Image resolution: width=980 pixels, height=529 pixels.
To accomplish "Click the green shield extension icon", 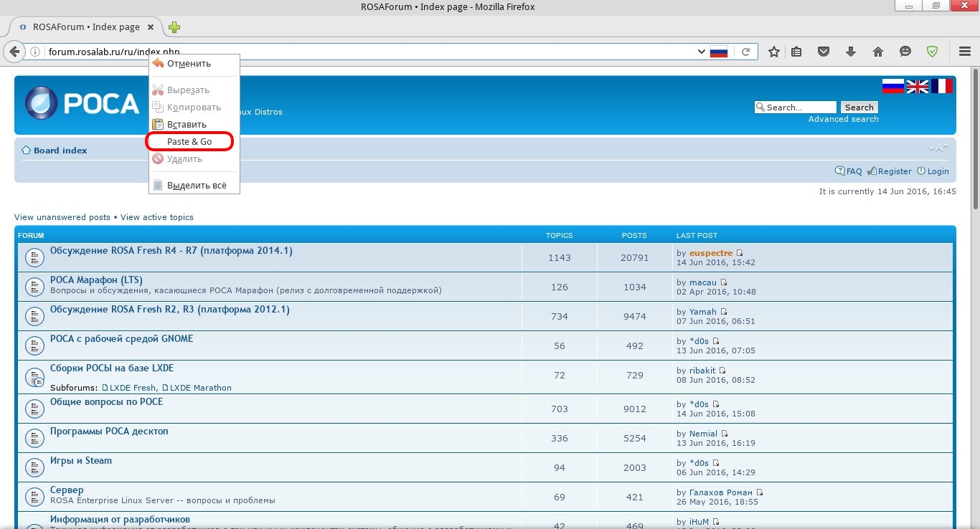I will (x=933, y=52).
